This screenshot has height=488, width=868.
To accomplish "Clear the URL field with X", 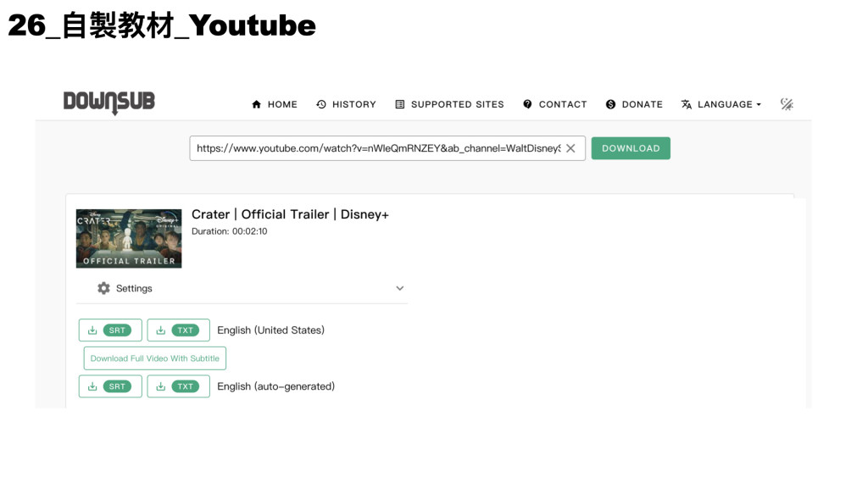I will (570, 148).
